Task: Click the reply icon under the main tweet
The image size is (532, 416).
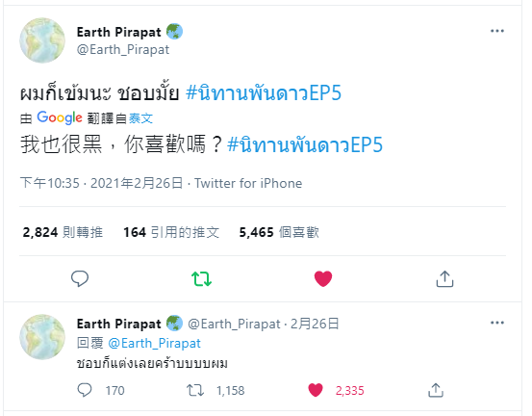Action: [80, 278]
